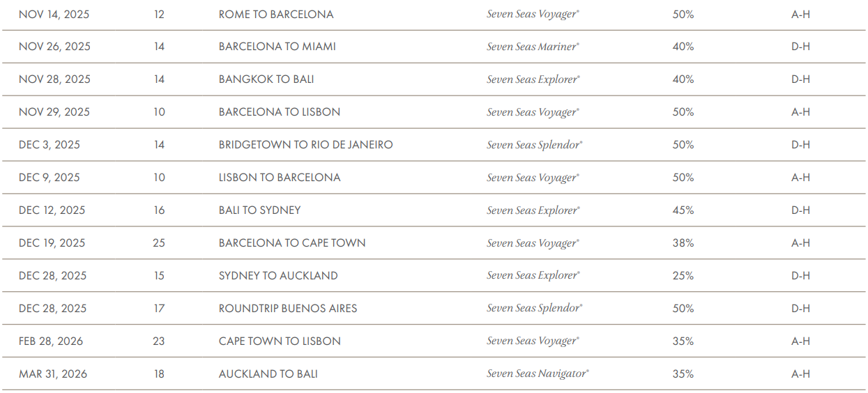Open the Barcelona to Miami itinerary
The height and width of the screenshot is (393, 868).
[x=277, y=47]
